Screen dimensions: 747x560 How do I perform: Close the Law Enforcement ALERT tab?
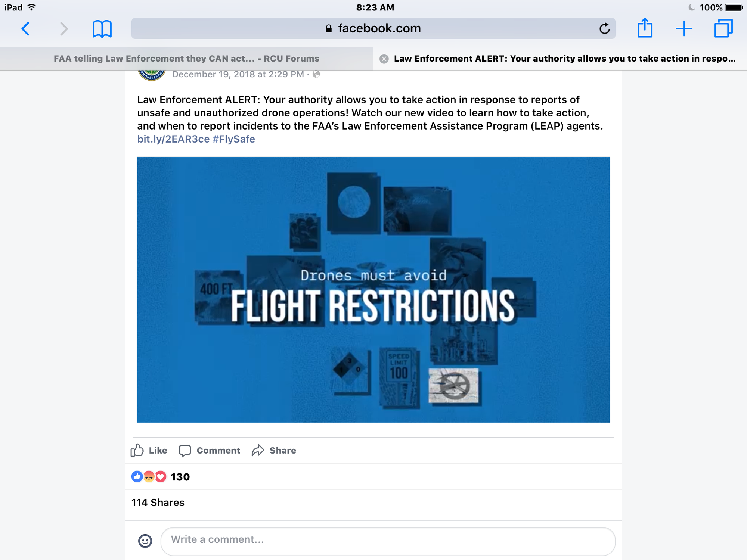point(384,59)
